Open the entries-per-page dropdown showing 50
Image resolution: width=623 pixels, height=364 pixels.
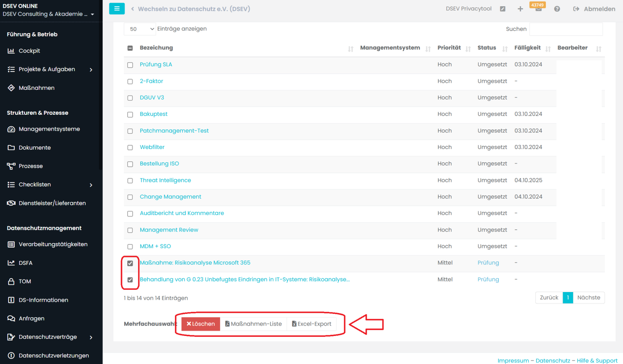(x=140, y=29)
